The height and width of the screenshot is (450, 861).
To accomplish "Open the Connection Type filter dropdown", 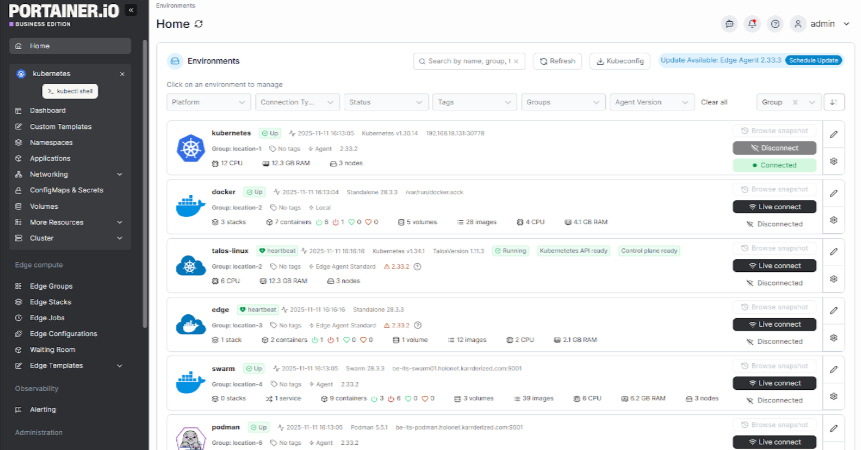I will coord(297,102).
